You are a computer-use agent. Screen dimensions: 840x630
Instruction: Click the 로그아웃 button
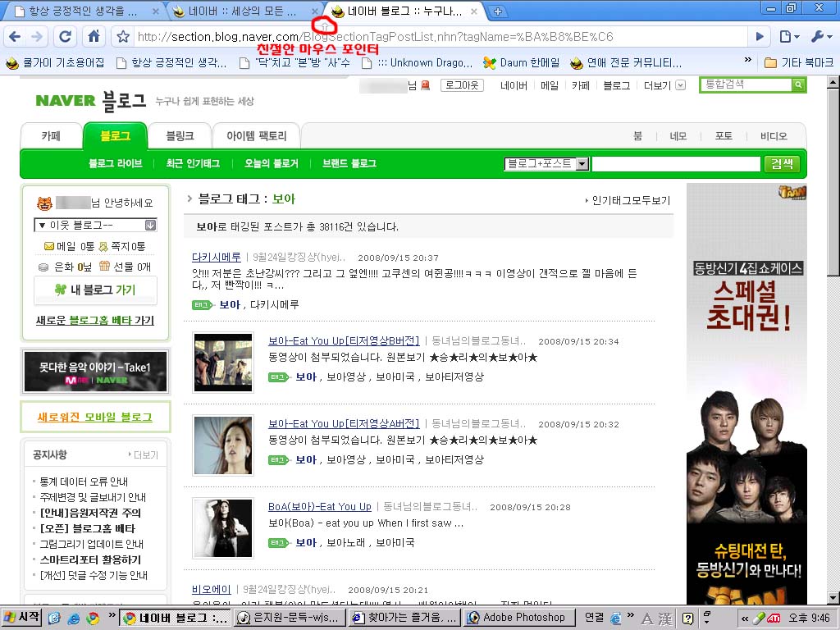click(x=463, y=85)
